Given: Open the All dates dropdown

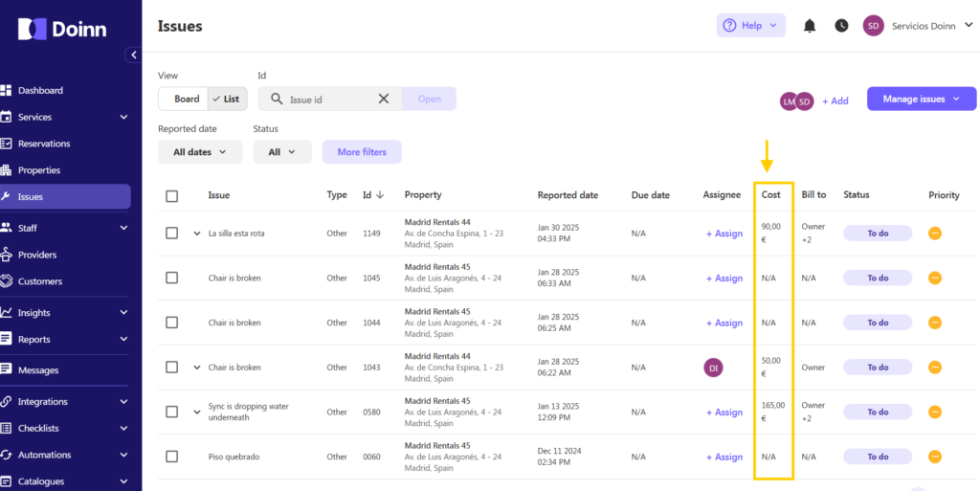Looking at the screenshot, I should pyautogui.click(x=200, y=152).
